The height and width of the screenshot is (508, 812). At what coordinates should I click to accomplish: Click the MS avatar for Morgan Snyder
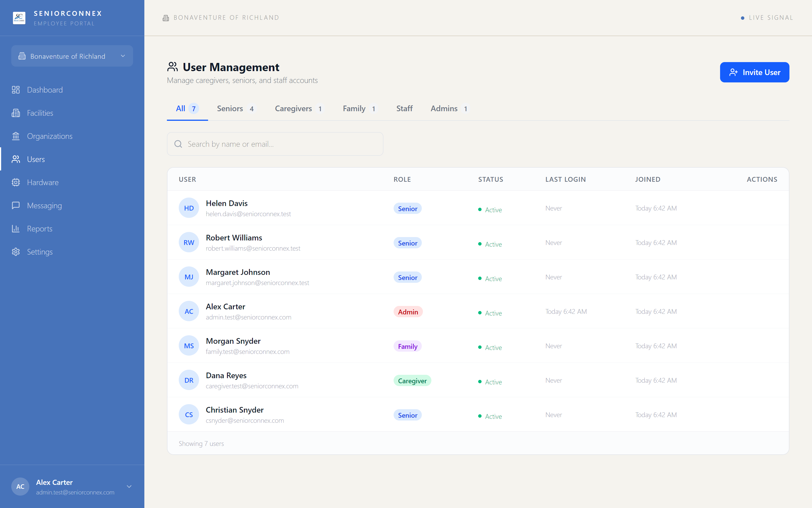point(189,346)
